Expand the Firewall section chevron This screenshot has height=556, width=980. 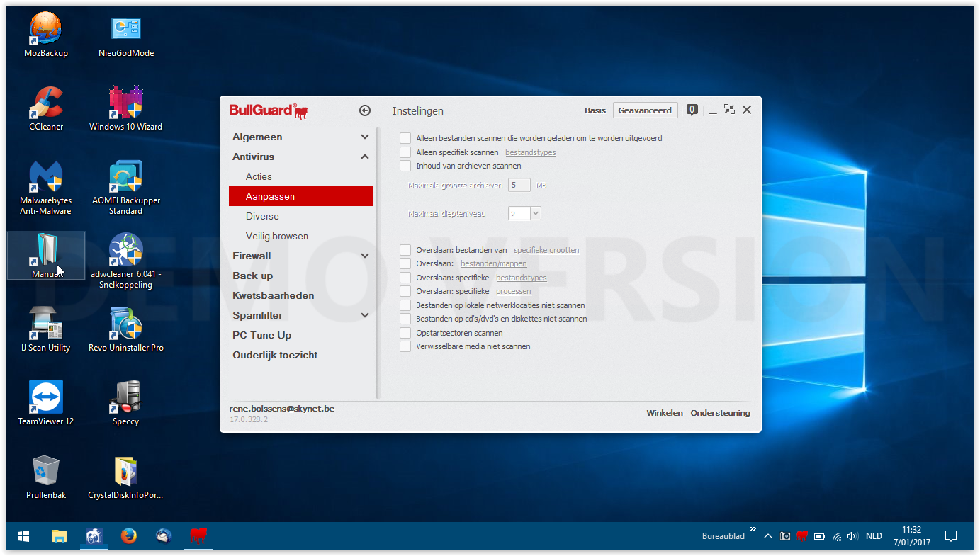tap(365, 256)
